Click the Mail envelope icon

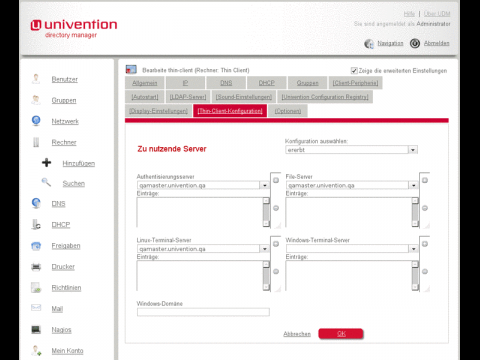(36, 307)
